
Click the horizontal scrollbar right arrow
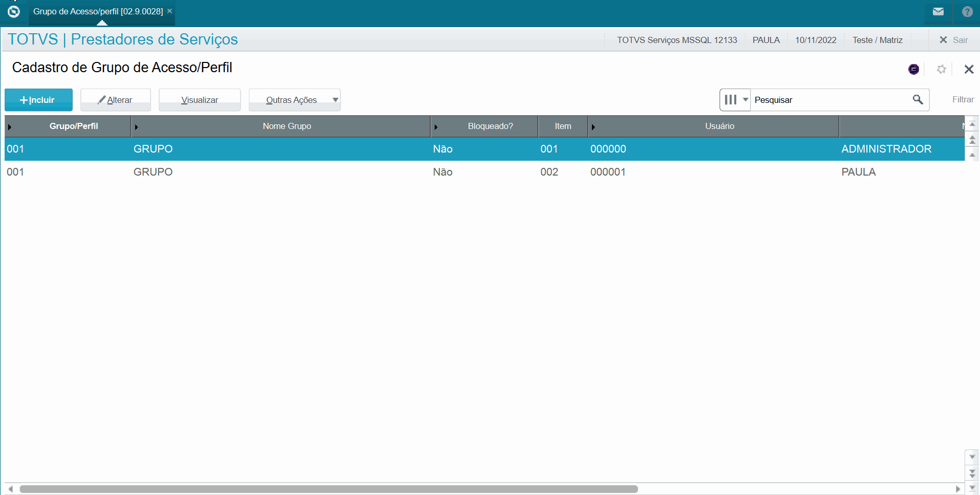(x=957, y=489)
